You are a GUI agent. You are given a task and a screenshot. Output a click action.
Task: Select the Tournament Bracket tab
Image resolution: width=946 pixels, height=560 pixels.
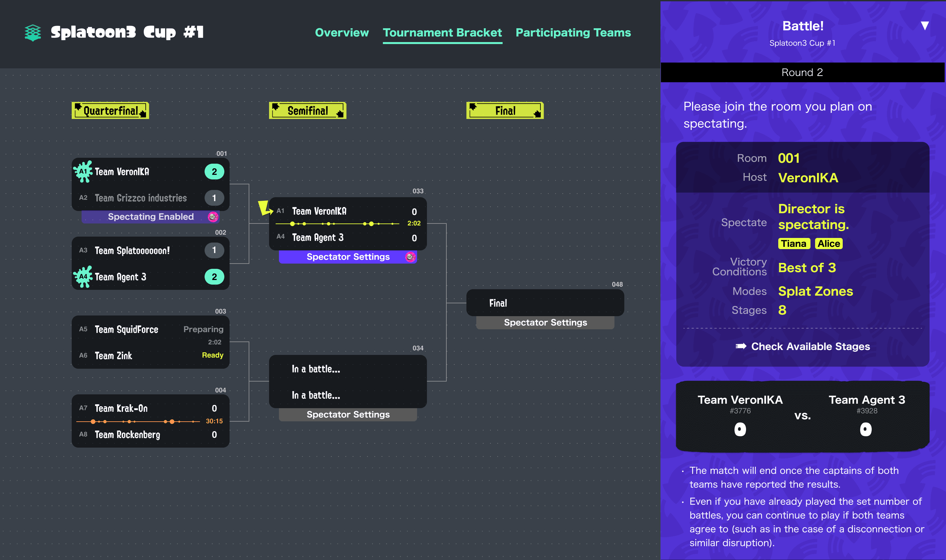(442, 33)
